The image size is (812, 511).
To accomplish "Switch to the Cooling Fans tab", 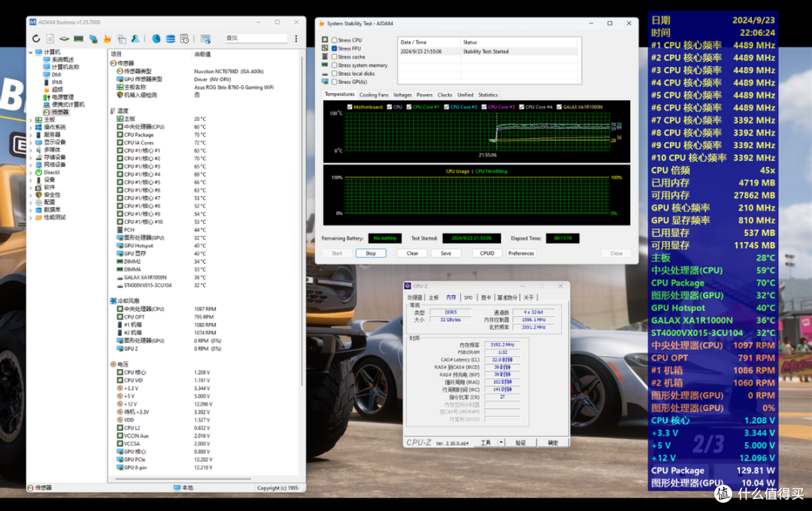I will coord(374,95).
